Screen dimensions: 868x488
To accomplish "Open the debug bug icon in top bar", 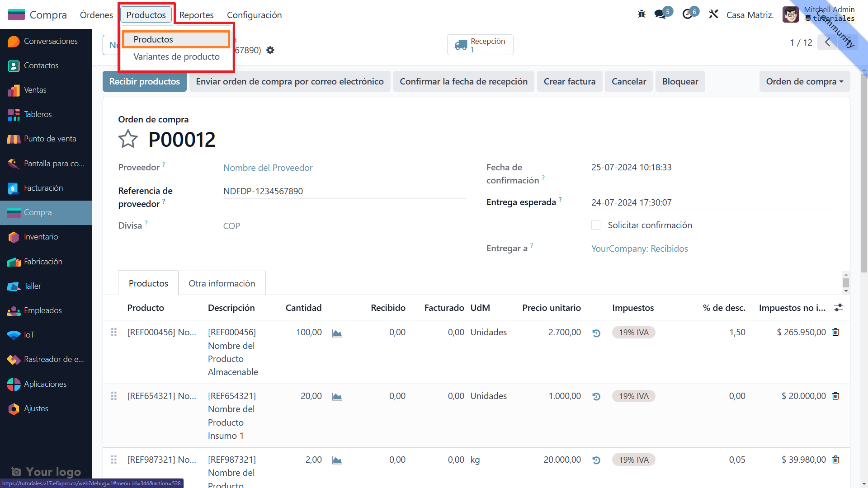I will point(642,14).
